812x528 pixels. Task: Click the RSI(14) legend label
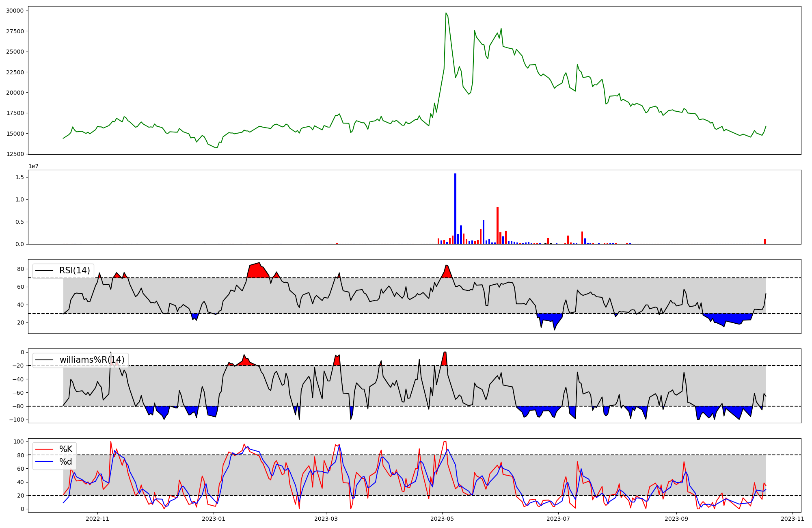74,270
